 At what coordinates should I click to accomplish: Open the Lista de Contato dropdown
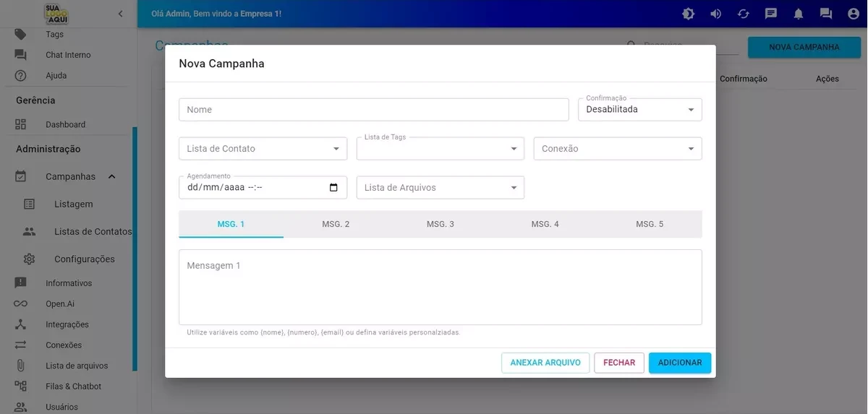262,149
